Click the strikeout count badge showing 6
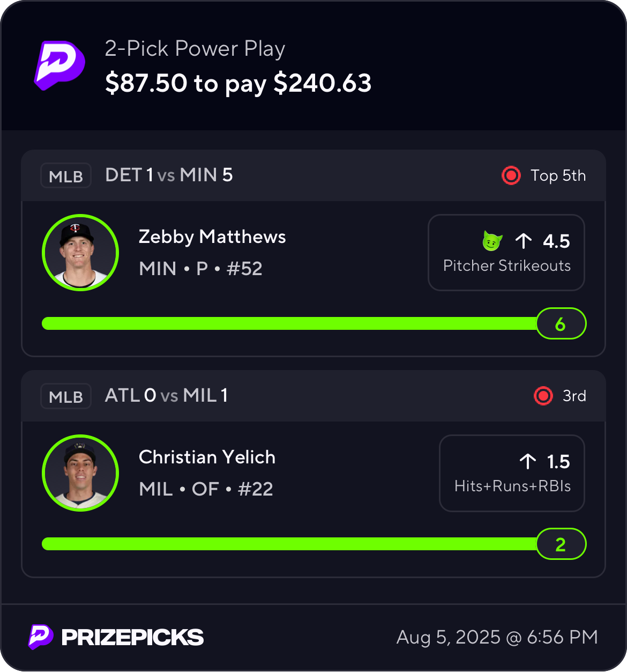Screen dimensions: 627x672 pyautogui.click(x=561, y=323)
